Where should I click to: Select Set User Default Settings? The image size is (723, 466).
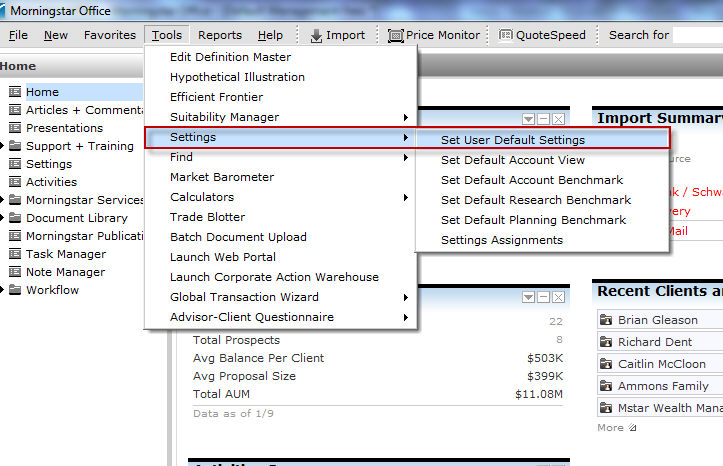click(513, 140)
